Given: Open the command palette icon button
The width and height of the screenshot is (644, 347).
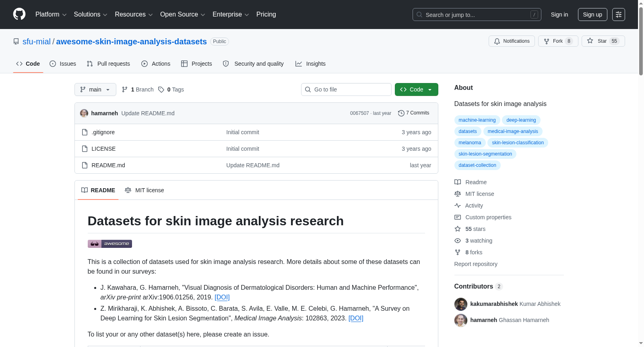Looking at the screenshot, I should click(x=618, y=15).
